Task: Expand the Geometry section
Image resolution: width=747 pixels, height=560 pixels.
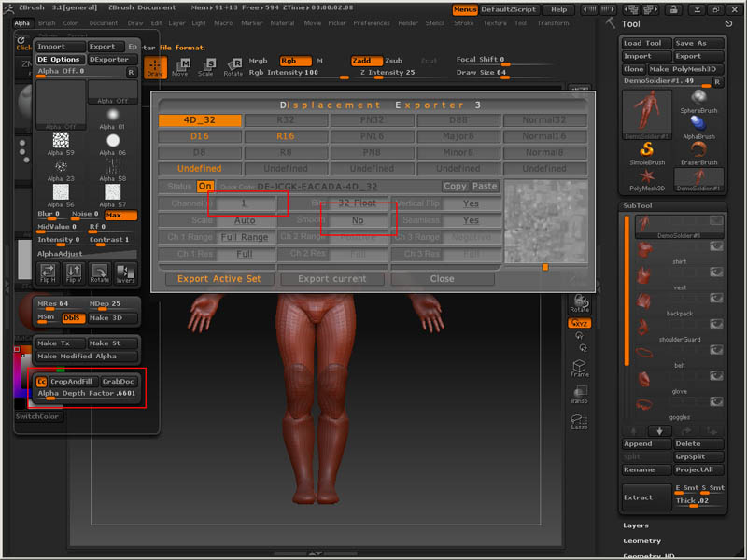Action: (641, 540)
